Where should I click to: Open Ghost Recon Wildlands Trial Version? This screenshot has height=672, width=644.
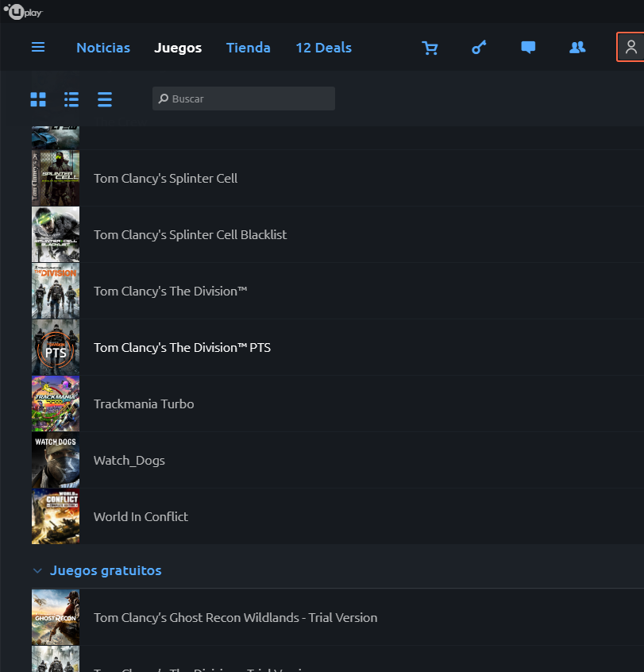(235, 618)
